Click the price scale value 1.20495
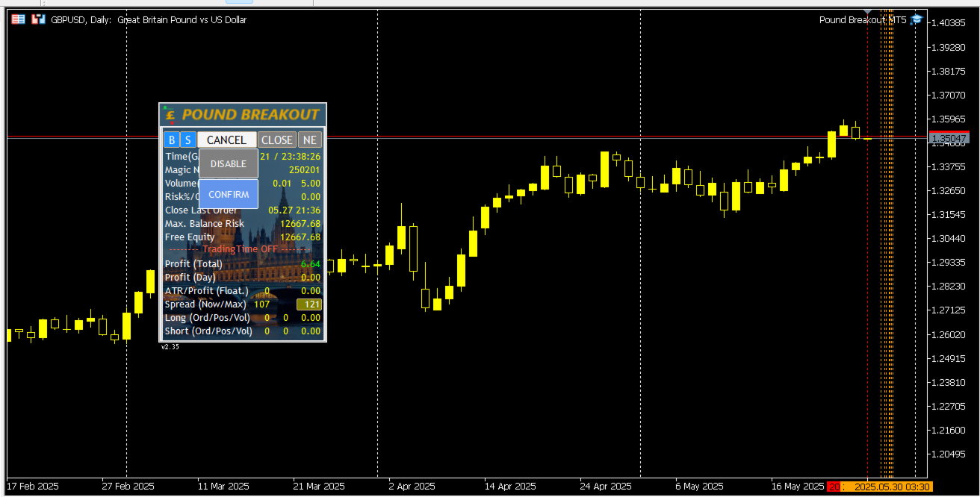 (949, 454)
